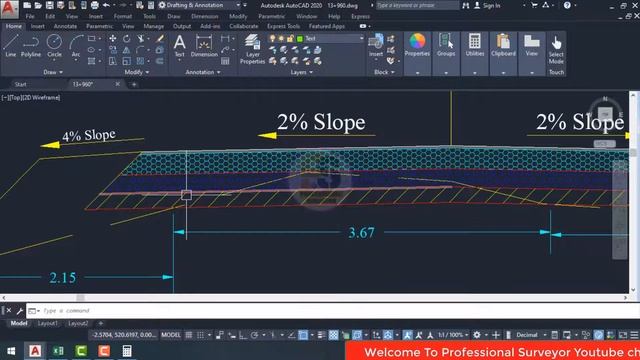640x360 pixels.
Task: Open the Text layer dropdown list
Action: [x=362, y=38]
